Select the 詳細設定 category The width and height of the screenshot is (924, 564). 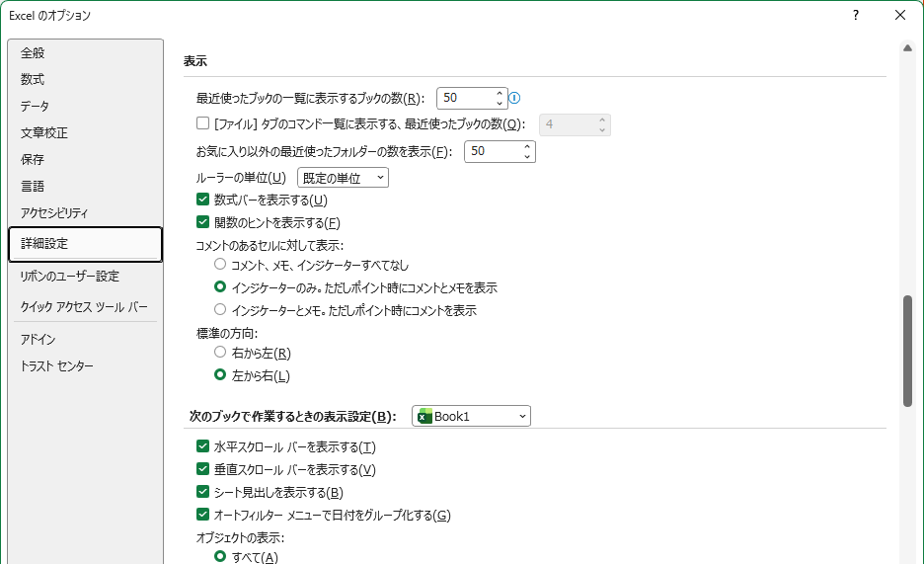pyautogui.click(x=86, y=244)
